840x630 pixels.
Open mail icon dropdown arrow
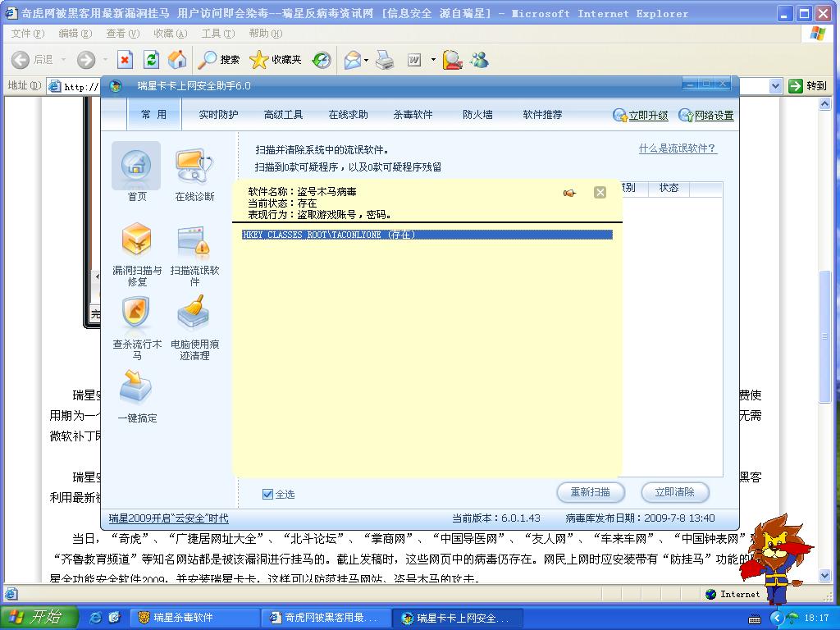click(367, 59)
